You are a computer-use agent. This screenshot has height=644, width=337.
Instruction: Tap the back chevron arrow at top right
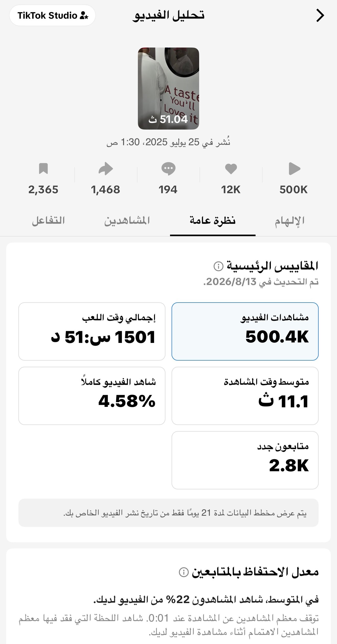tap(320, 16)
